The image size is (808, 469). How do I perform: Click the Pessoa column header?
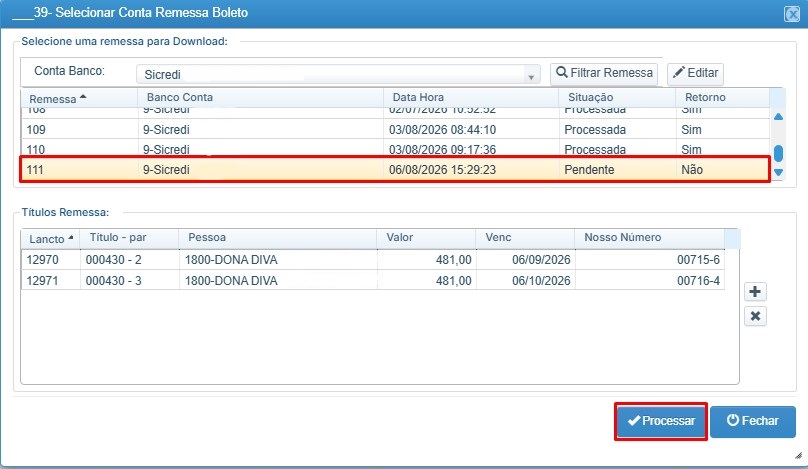278,239
